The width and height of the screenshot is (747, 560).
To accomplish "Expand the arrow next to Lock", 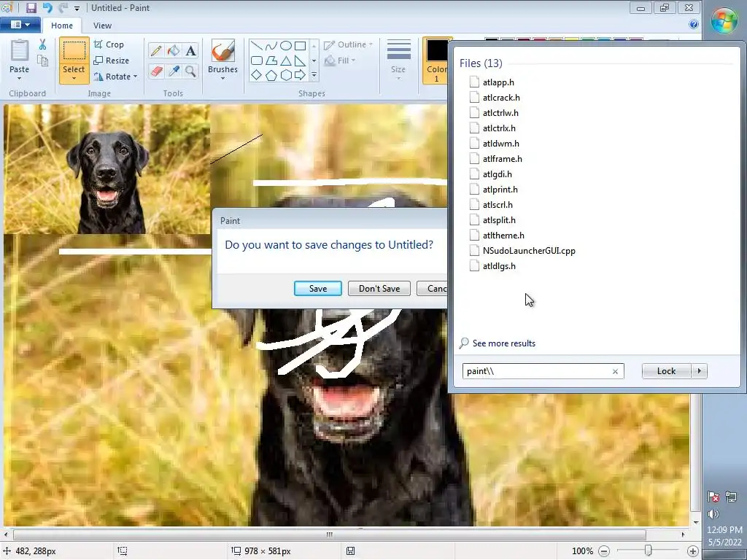I will [x=700, y=371].
